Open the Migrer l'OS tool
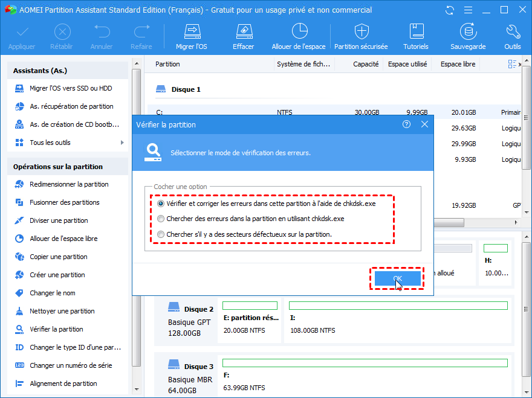Image resolution: width=532 pixels, height=398 pixels. click(x=192, y=37)
